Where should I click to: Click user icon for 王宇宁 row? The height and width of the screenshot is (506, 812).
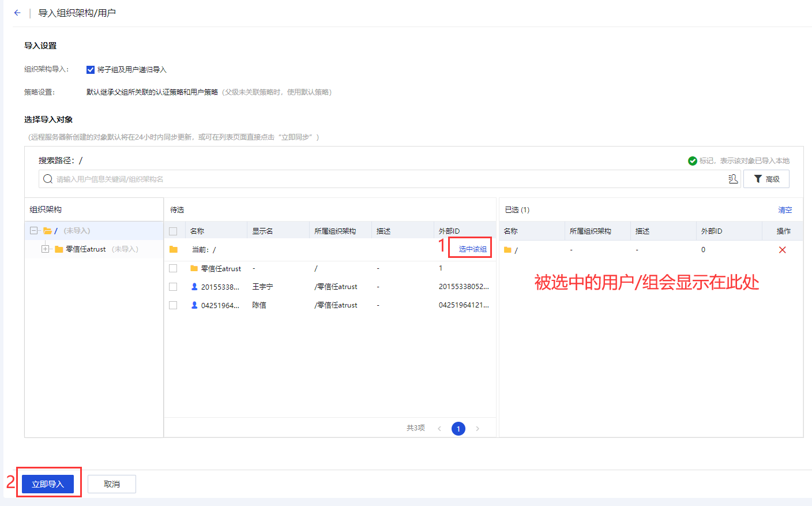pyautogui.click(x=194, y=287)
